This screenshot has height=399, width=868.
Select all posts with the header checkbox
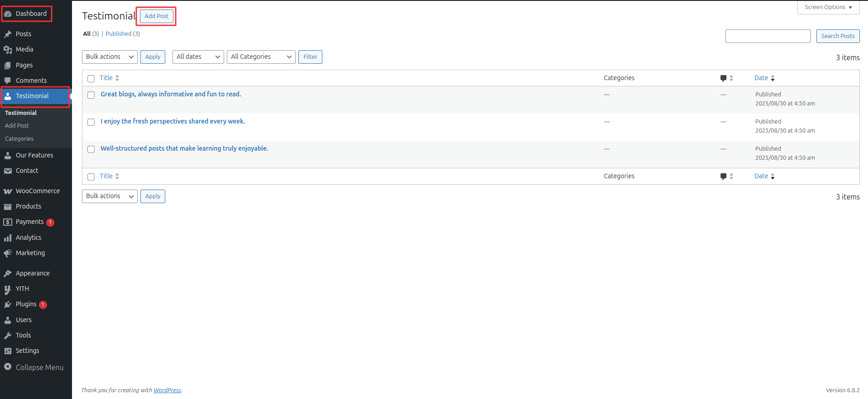[x=91, y=79]
